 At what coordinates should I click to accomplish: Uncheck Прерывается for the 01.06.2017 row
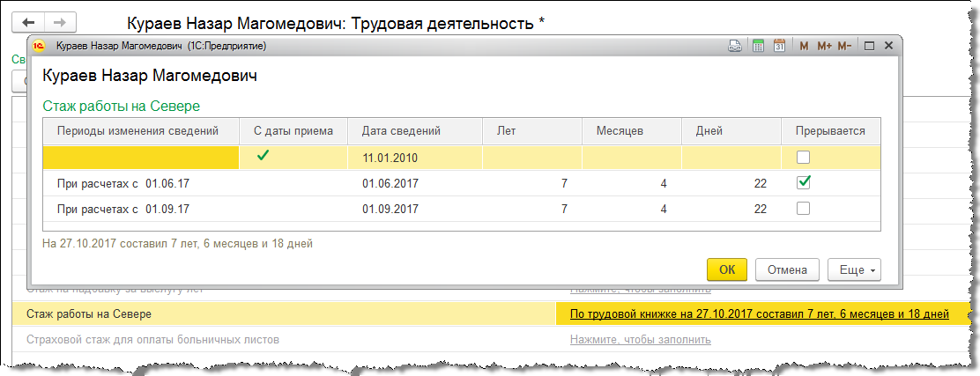(x=803, y=183)
